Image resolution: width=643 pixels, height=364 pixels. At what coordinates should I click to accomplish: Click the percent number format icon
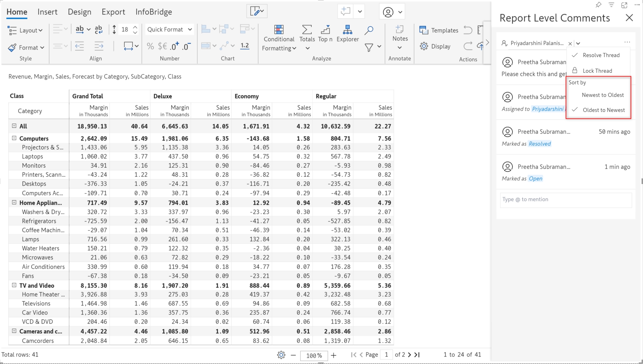[x=150, y=46]
